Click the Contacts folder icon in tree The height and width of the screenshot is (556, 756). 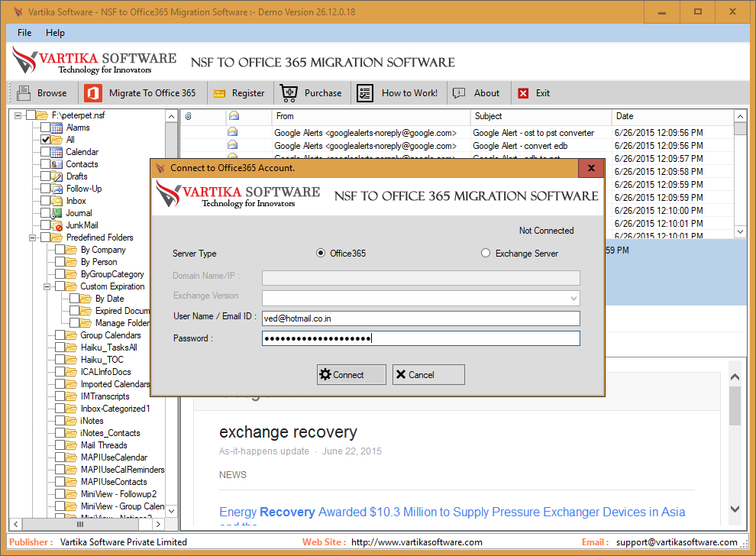(x=57, y=164)
